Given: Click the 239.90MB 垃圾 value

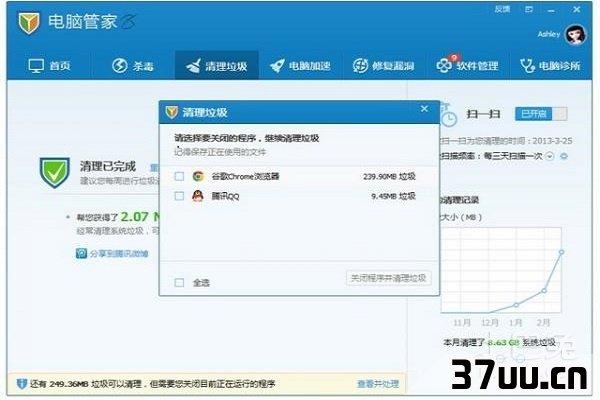Looking at the screenshot, I should click(x=389, y=176).
